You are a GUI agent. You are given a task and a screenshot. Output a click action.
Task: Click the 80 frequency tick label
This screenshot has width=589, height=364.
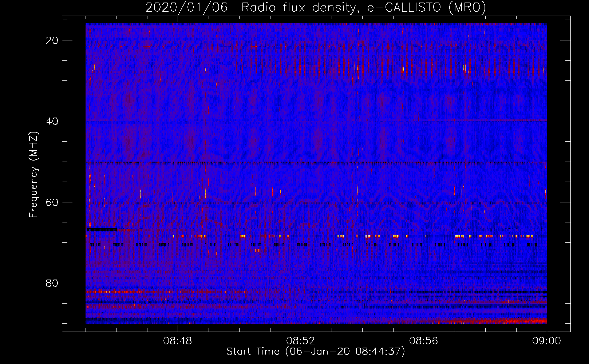[52, 283]
